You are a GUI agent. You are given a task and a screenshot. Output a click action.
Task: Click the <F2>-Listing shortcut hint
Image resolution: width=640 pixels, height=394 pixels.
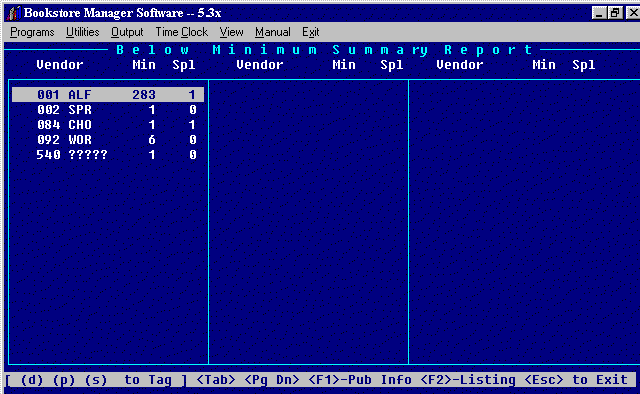point(468,380)
